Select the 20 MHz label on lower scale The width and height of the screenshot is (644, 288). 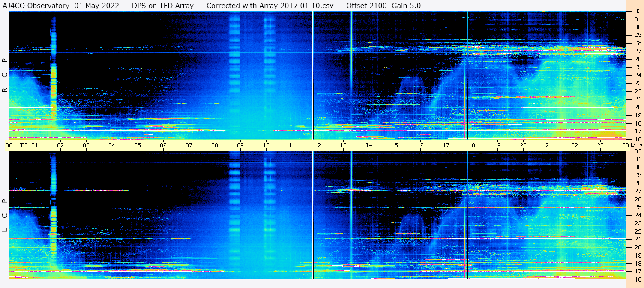pos(637,247)
